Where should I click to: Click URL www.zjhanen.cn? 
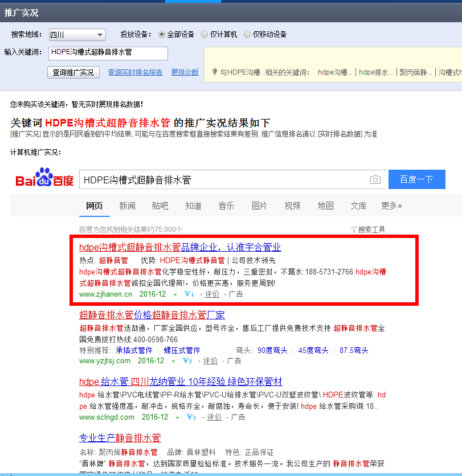tap(105, 294)
